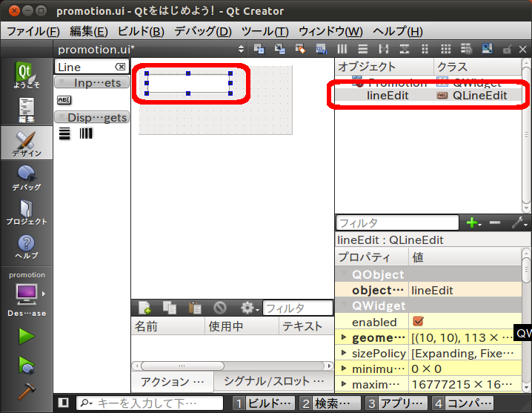The height and width of the screenshot is (413, 532).
Task: Click the hammer Build icon
Action: [27, 391]
